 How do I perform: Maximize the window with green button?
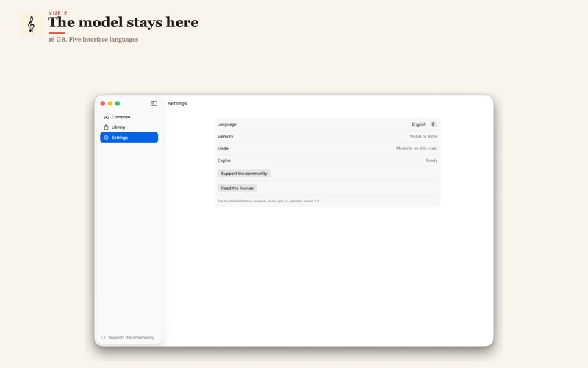click(118, 103)
